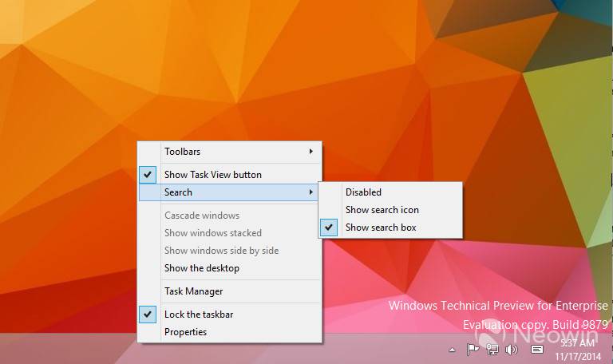Expand the Search submenu arrow
Screen dimensions: 613x364
(310, 192)
